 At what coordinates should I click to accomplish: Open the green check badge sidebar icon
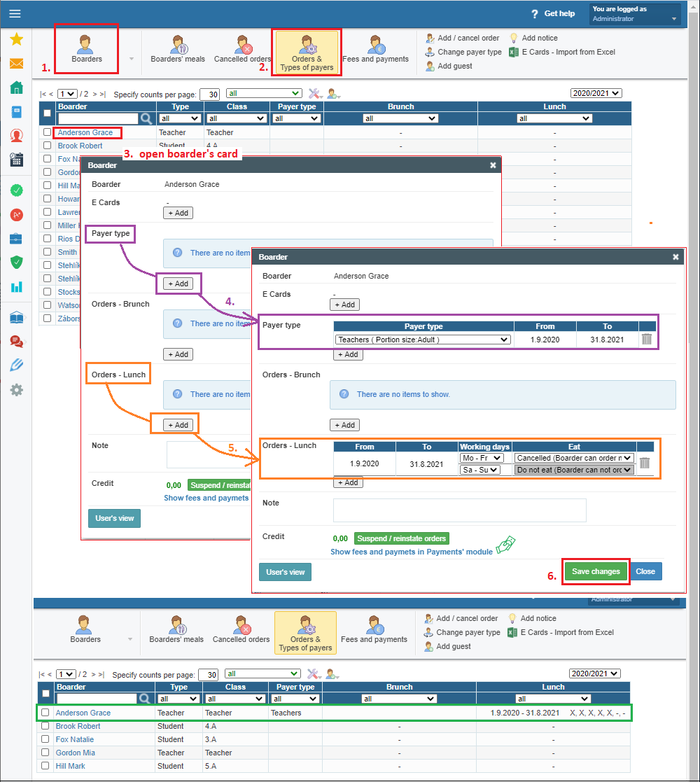[x=17, y=190]
